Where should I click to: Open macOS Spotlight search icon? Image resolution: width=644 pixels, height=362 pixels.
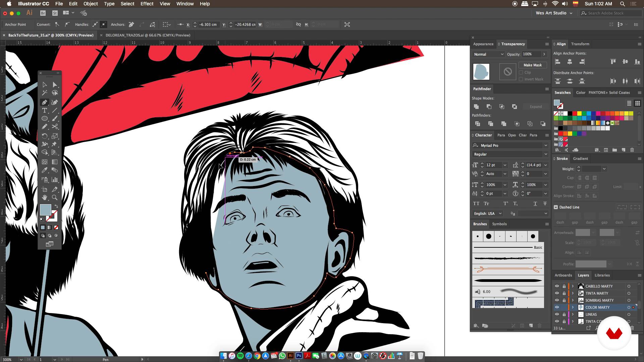pyautogui.click(x=622, y=4)
